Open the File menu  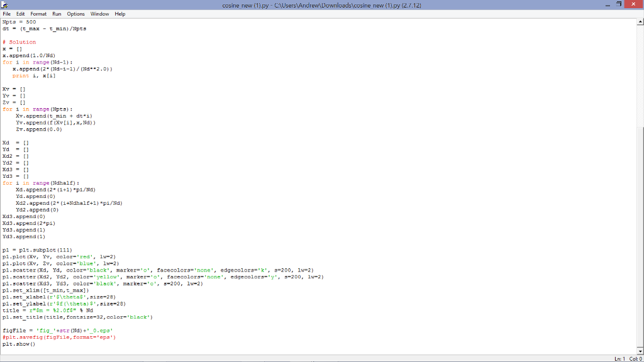pyautogui.click(x=6, y=13)
